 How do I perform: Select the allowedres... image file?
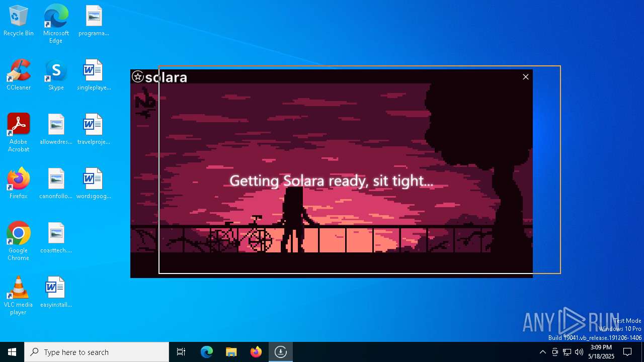56,130
